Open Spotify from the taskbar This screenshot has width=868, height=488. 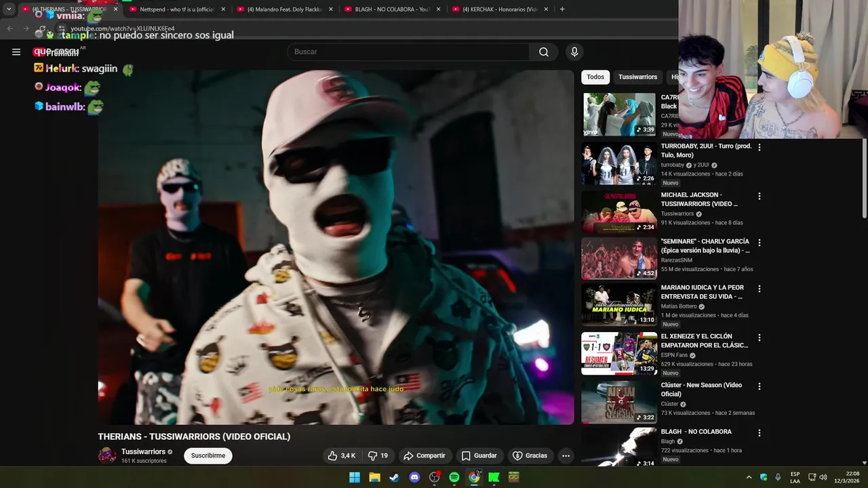454,477
